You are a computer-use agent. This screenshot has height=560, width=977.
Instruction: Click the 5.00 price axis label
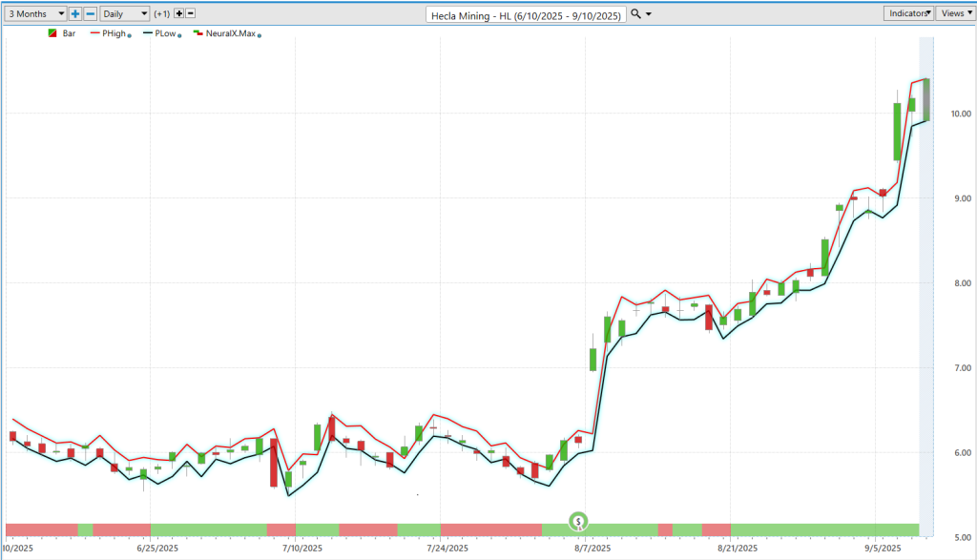(x=963, y=537)
